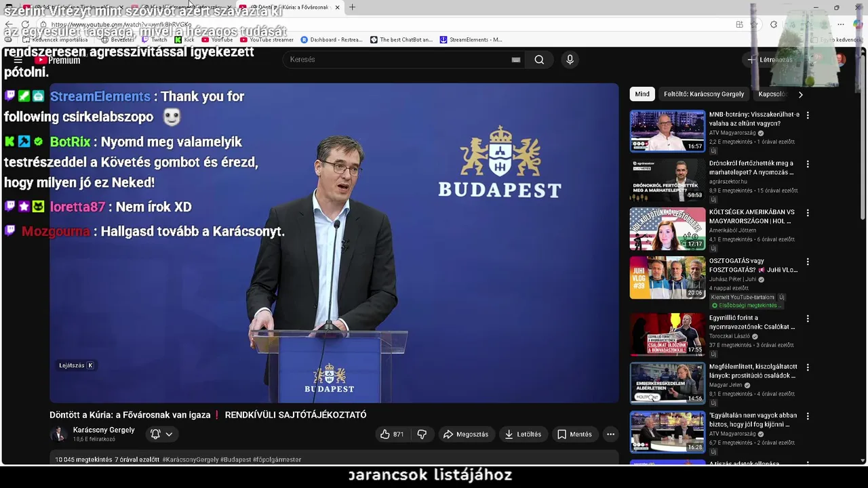868x488 pixels.
Task: Click the Amerikából Jöttem channel name
Action: pyautogui.click(x=732, y=230)
